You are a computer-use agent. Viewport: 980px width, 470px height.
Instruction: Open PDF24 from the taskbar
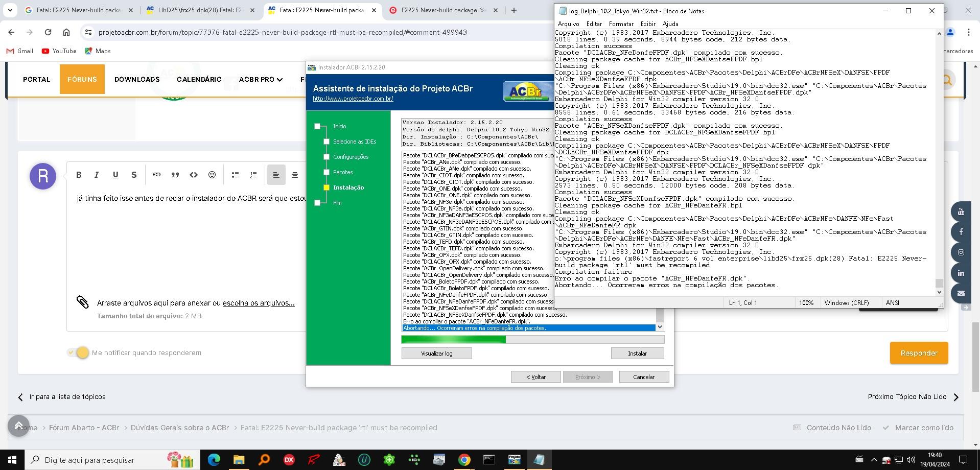pyautogui.click(x=339, y=460)
